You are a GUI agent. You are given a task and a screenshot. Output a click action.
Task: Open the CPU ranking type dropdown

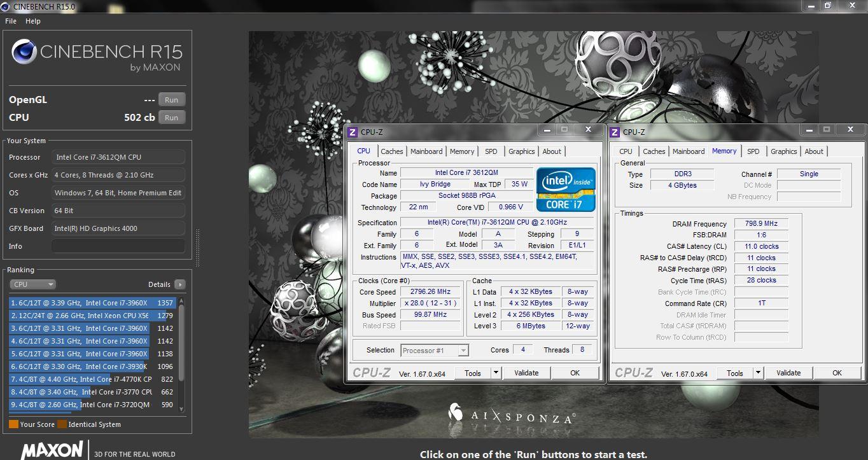[32, 284]
